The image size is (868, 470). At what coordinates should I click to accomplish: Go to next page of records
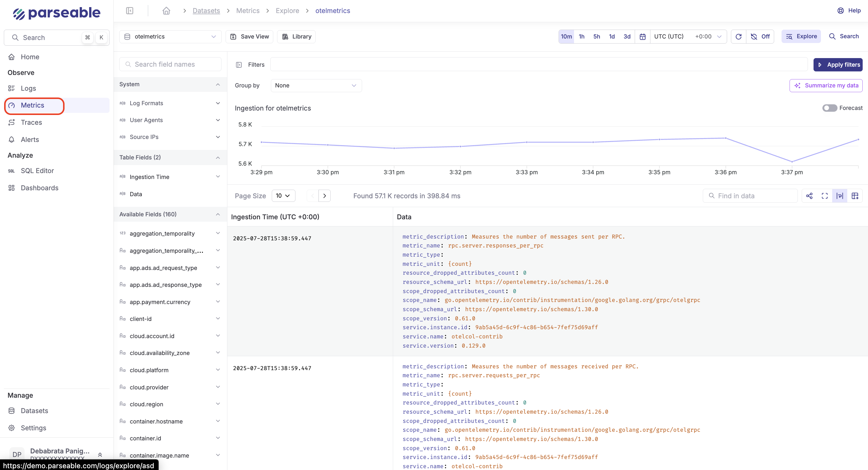point(324,196)
